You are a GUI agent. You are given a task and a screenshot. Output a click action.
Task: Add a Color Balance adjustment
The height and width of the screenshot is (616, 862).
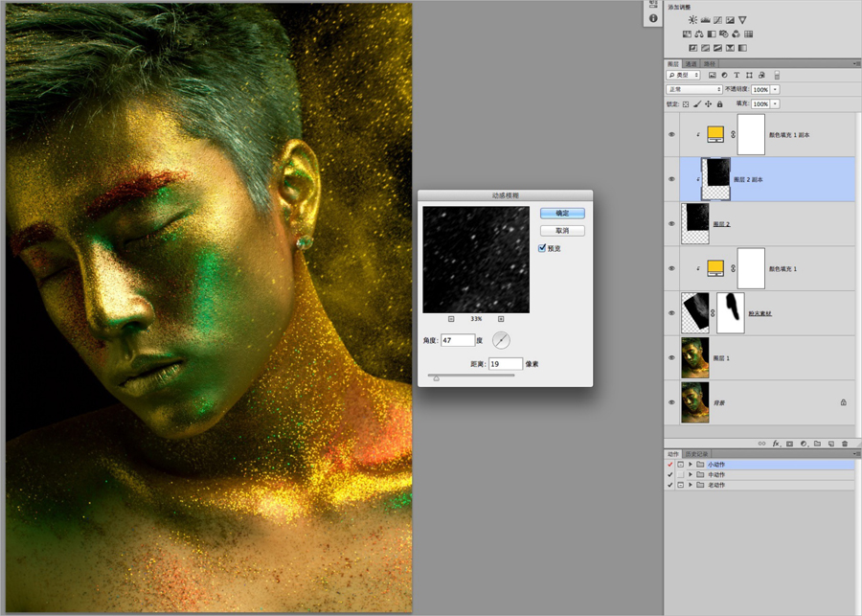[699, 34]
